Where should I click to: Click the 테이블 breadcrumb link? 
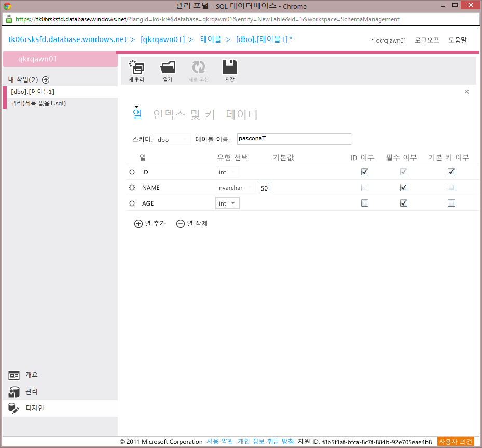tap(211, 39)
